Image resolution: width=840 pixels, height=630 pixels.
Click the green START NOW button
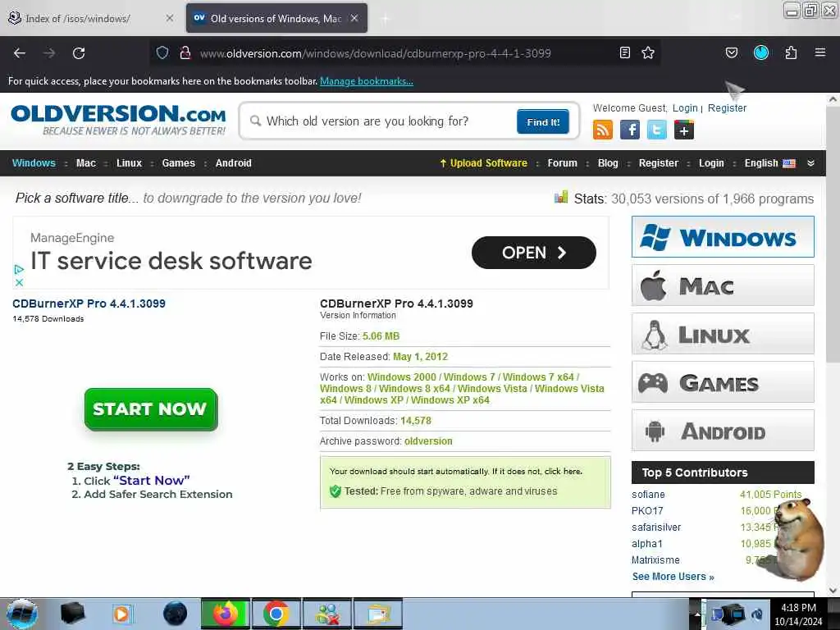pos(151,409)
